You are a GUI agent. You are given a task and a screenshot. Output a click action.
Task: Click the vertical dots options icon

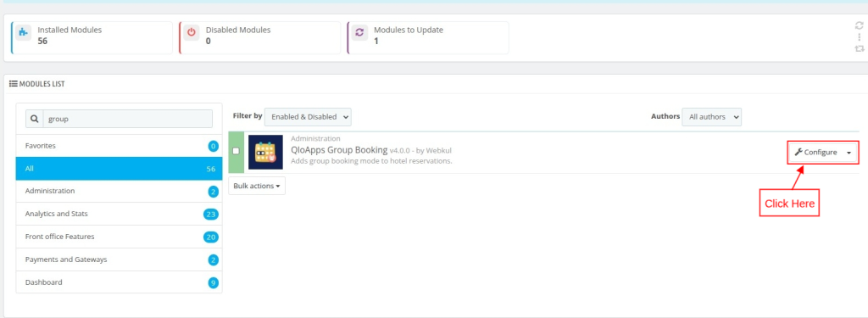click(860, 37)
